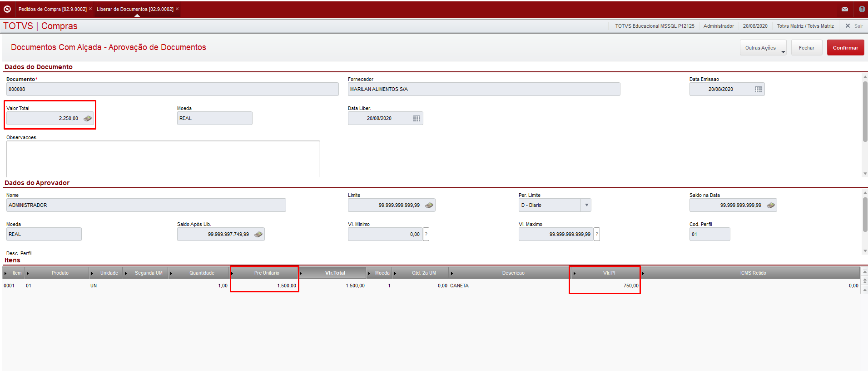Viewport: 868px width, 371px height.
Task: Click the Vl. Maximo help question icon
Action: point(597,234)
